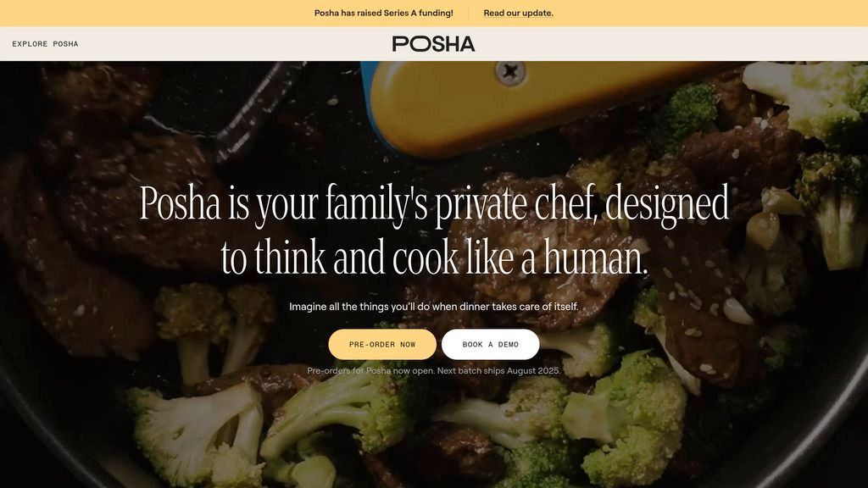Click the divider beside the Read our update link

(468, 13)
